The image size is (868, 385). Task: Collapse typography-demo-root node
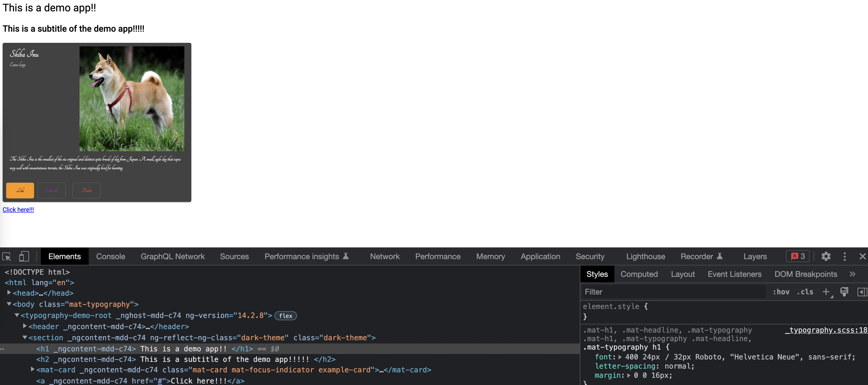point(17,315)
